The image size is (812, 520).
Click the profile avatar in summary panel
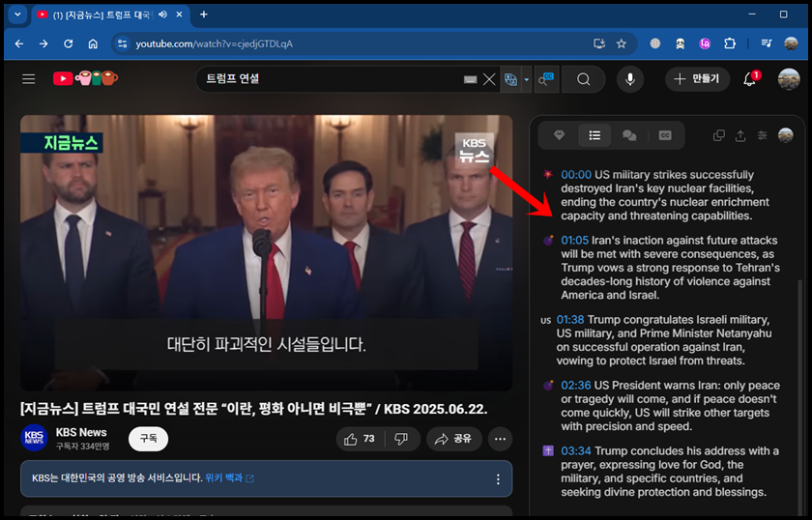786,135
